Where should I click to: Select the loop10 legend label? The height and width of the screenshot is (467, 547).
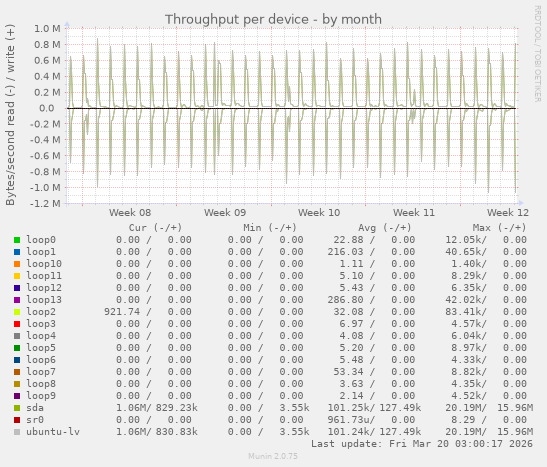(44, 264)
